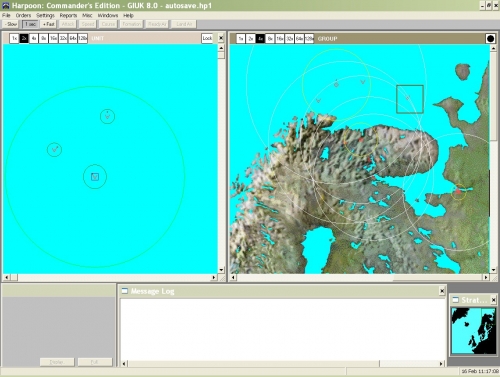
Task: Set Group map zoom to 8x
Action: click(x=270, y=39)
